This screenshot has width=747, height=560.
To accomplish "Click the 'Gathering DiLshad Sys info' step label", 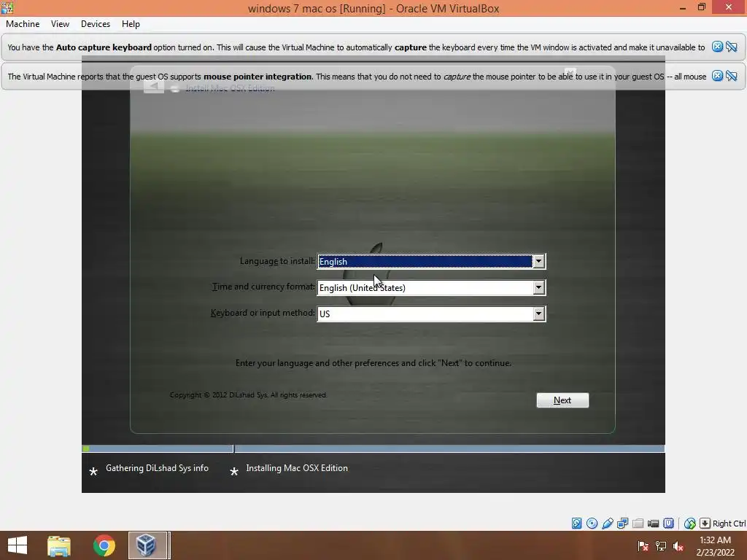I will pyautogui.click(x=157, y=468).
